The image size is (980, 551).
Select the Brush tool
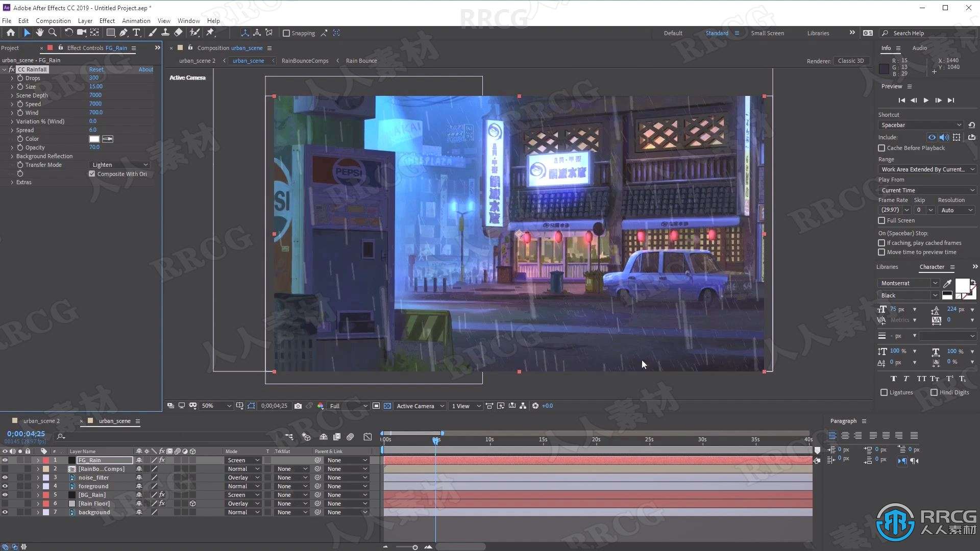tap(152, 33)
